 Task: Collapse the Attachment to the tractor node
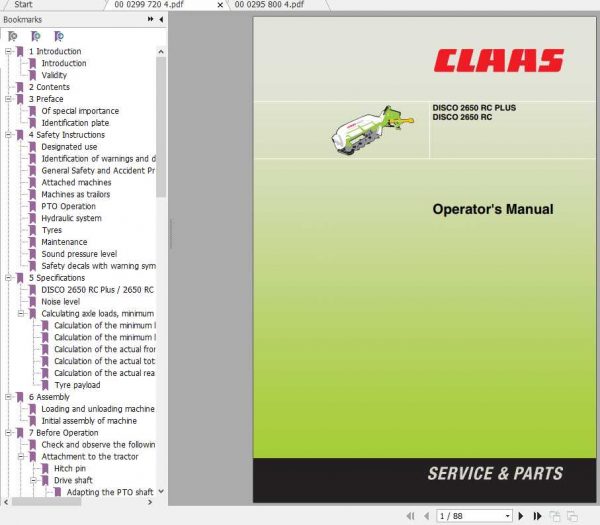(x=21, y=457)
